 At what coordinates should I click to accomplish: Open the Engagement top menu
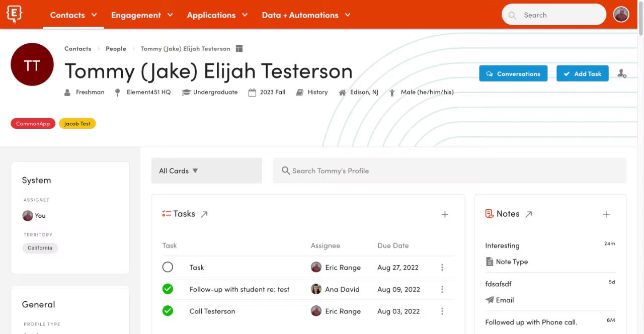coord(136,15)
